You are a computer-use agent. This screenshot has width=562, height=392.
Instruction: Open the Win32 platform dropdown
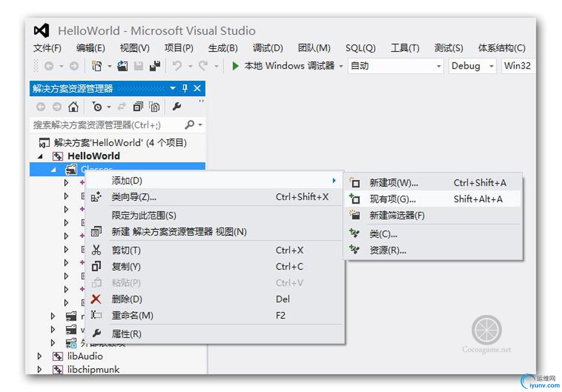tap(518, 66)
